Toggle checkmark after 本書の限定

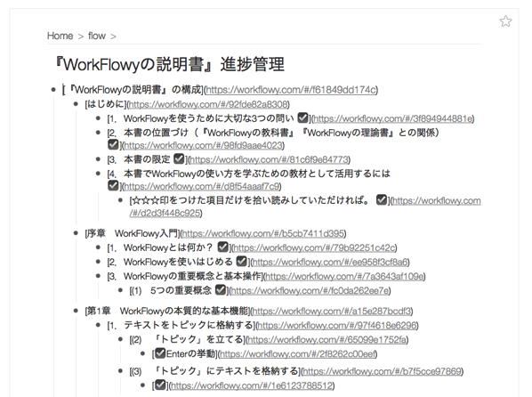[179, 158]
